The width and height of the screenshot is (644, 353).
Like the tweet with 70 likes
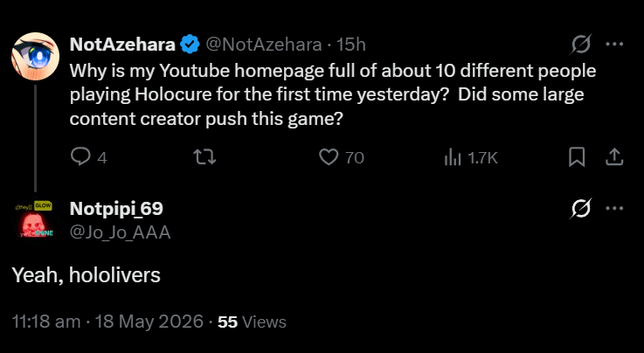coord(342,157)
